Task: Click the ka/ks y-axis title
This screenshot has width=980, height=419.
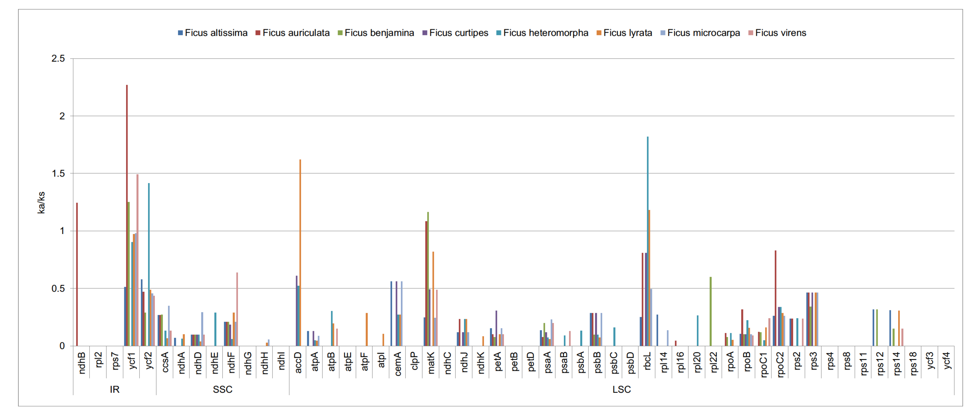Action: [41, 203]
